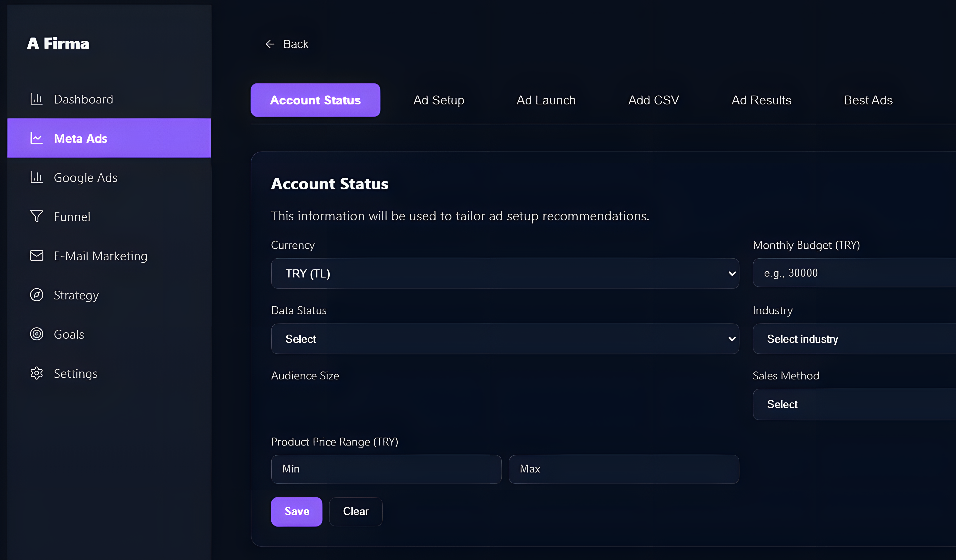This screenshot has width=956, height=560.
Task: Click the Settings gear icon
Action: pyautogui.click(x=36, y=373)
